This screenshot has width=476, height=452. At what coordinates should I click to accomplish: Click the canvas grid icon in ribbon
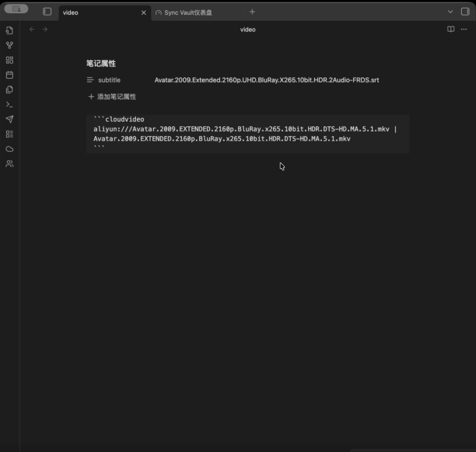(x=9, y=60)
